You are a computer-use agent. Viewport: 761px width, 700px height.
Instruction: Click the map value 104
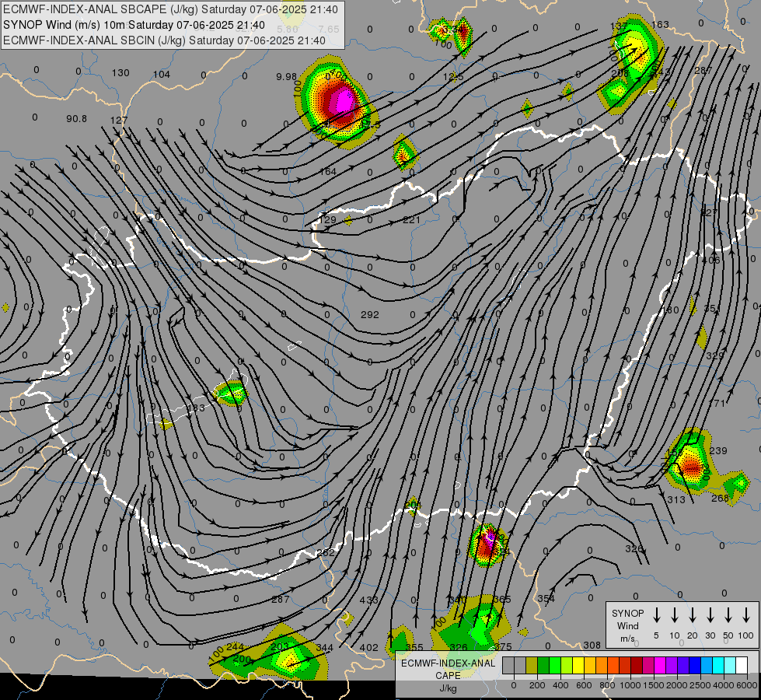162,75
